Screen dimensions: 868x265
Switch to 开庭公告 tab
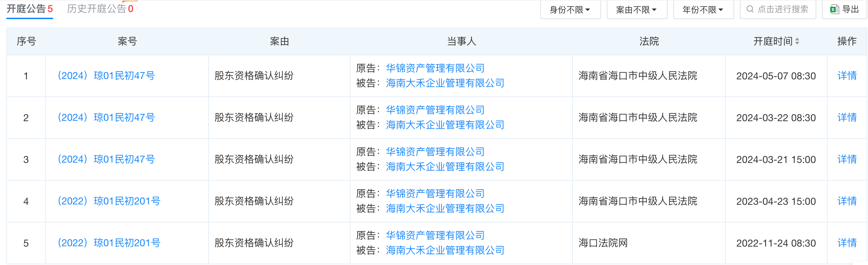pos(29,9)
